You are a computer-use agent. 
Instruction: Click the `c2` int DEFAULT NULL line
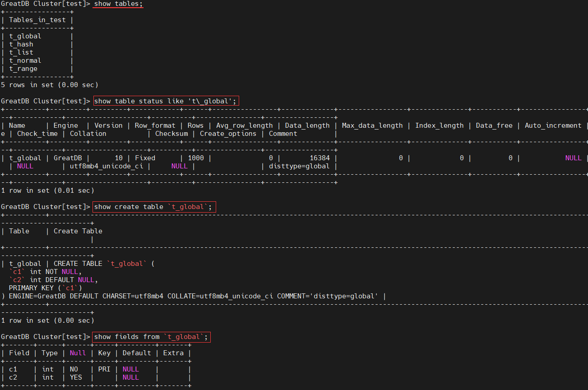54,280
